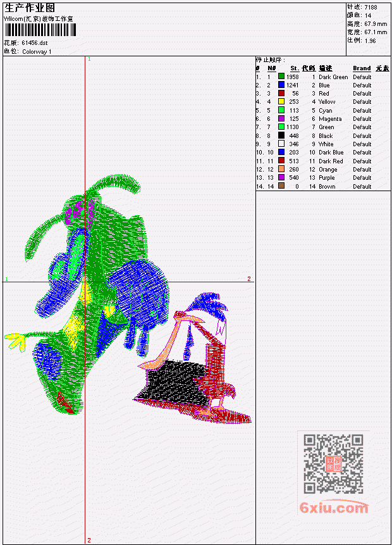Screen dimensions: 392x545
Task: Pick the Black color swatch
Action: (x=281, y=135)
